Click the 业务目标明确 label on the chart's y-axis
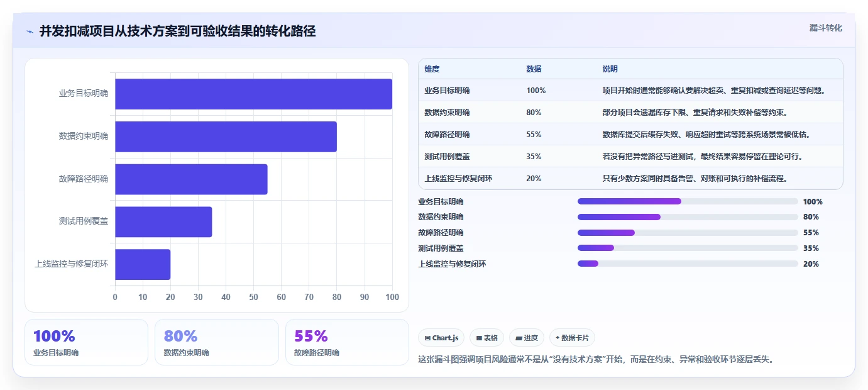Screen dimensions: 868x390 [x=84, y=94]
